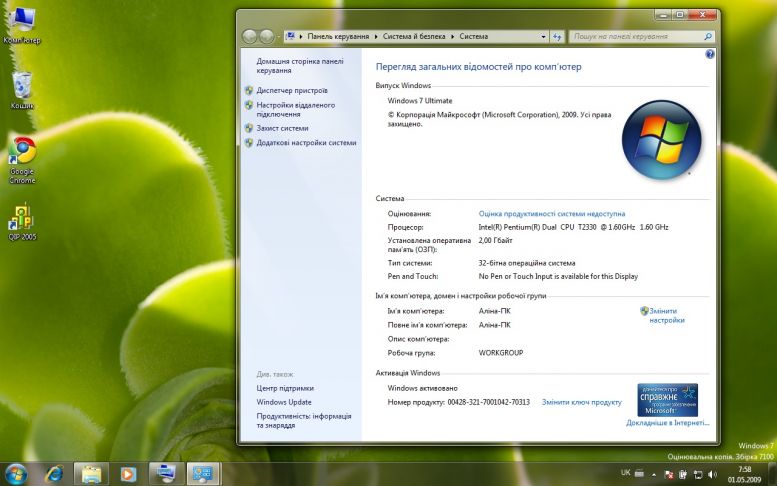Click the Back navigation arrow
The height and width of the screenshot is (486, 777).
point(250,36)
